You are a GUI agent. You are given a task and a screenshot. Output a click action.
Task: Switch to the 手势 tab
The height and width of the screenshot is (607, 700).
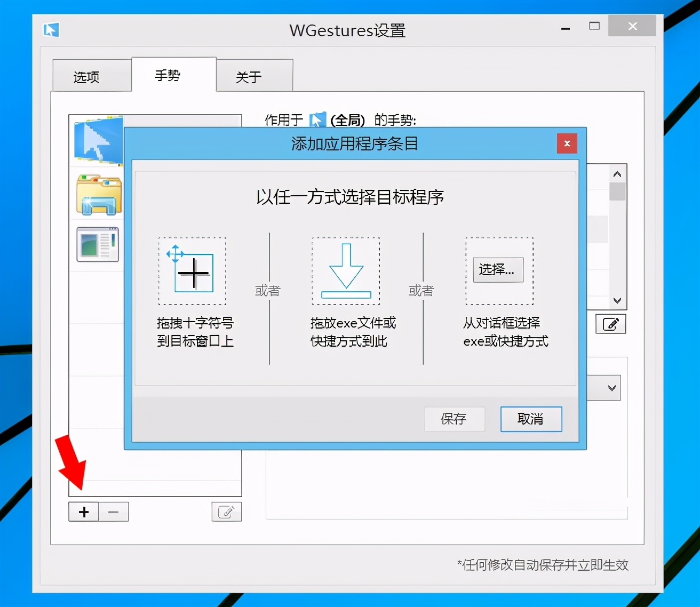(x=174, y=75)
